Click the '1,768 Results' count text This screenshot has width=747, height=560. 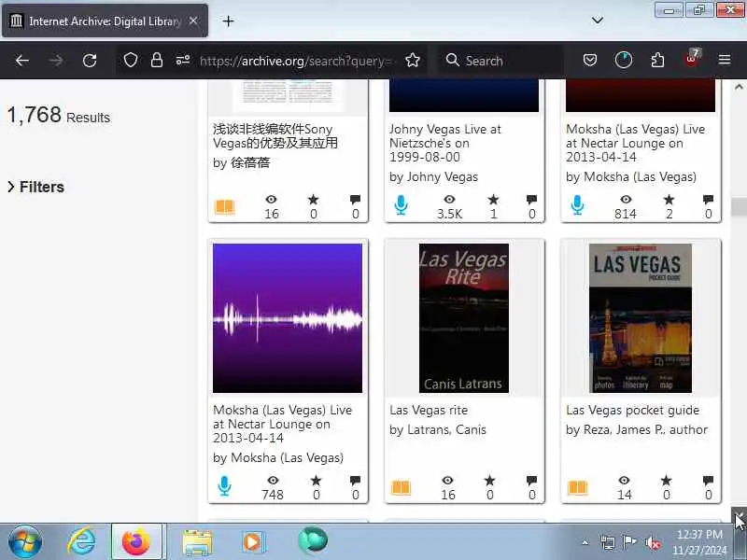tap(58, 115)
